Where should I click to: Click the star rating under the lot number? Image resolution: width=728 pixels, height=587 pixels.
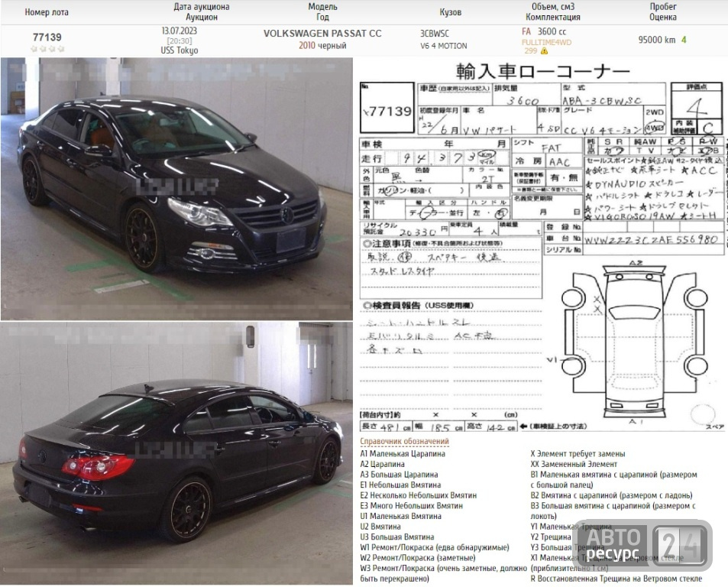click(x=47, y=49)
